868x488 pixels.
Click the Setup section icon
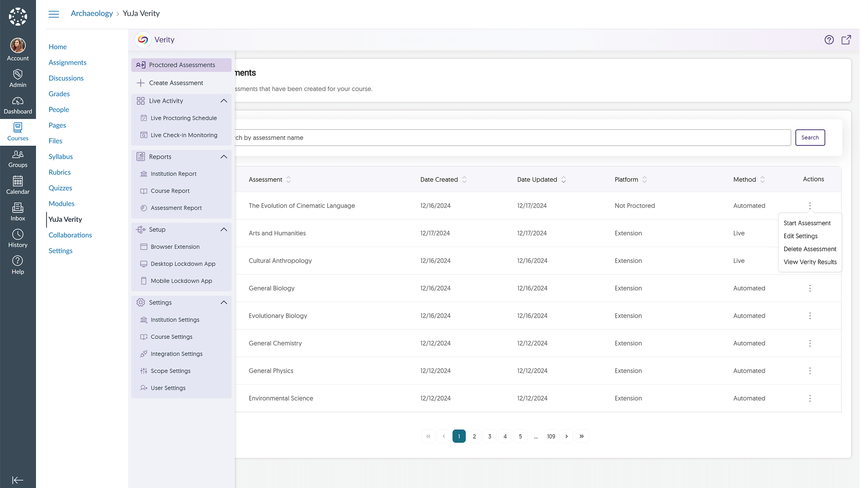pyautogui.click(x=140, y=229)
